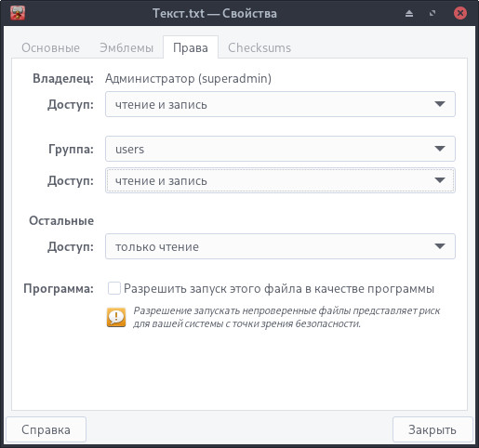Click the Справка button
The width and height of the screenshot is (479, 448).
tap(46, 429)
